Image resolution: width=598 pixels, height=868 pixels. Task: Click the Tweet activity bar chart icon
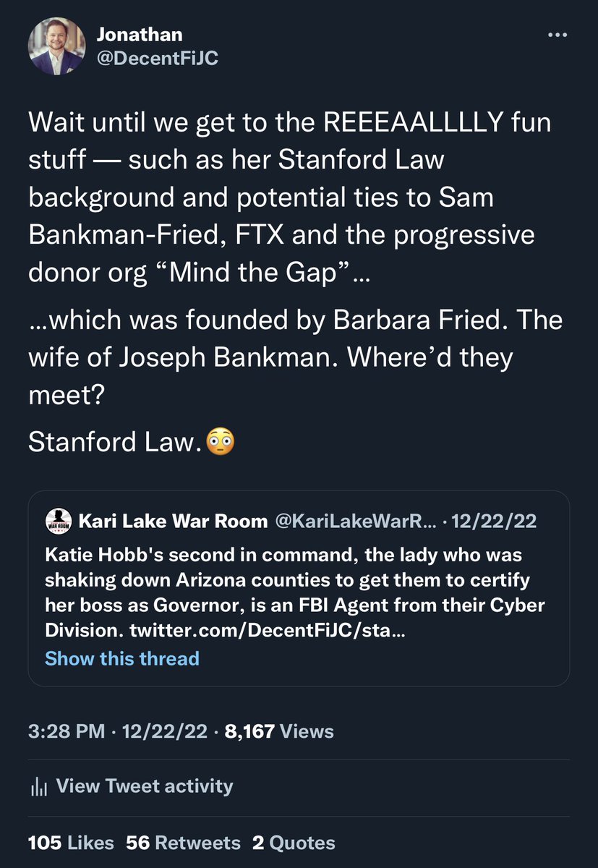point(37,786)
